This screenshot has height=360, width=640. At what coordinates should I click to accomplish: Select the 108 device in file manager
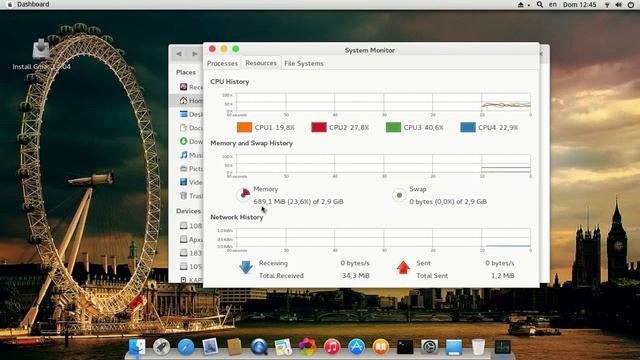pyautogui.click(x=191, y=226)
